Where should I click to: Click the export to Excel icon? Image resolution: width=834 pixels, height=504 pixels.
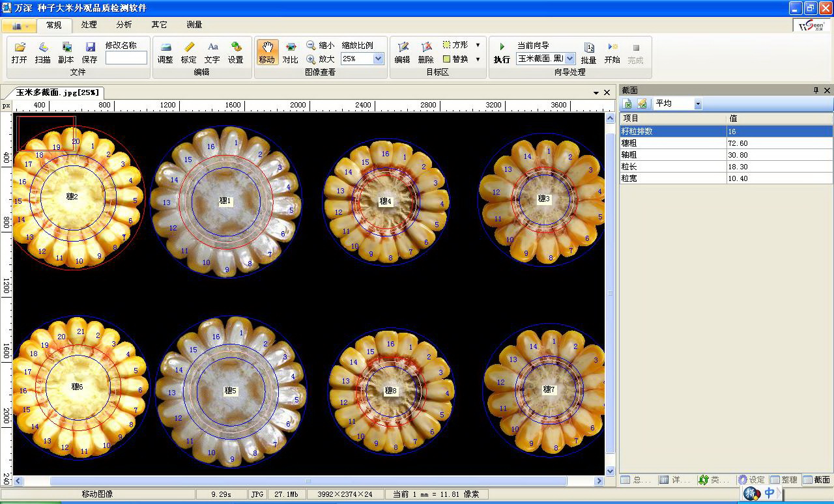click(x=628, y=104)
